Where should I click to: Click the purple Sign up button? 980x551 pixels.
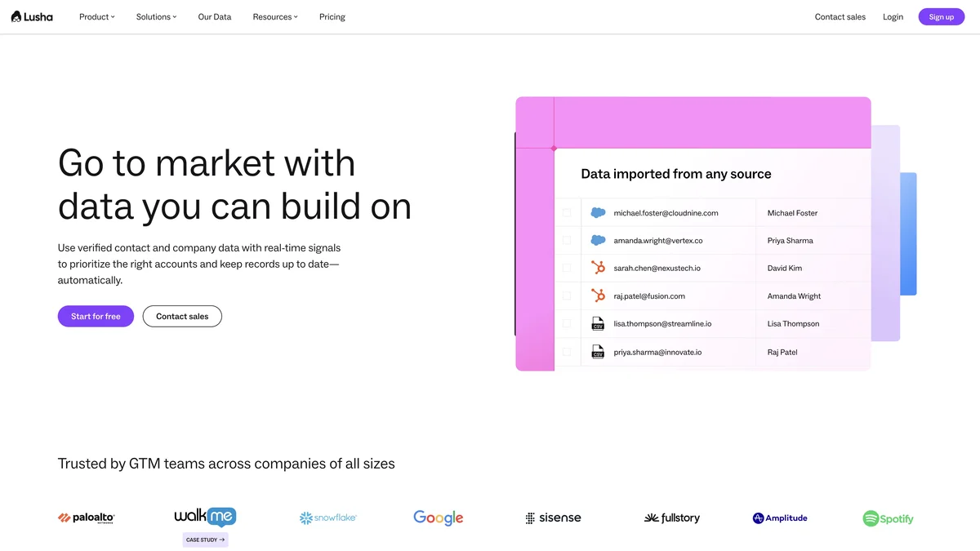point(942,16)
